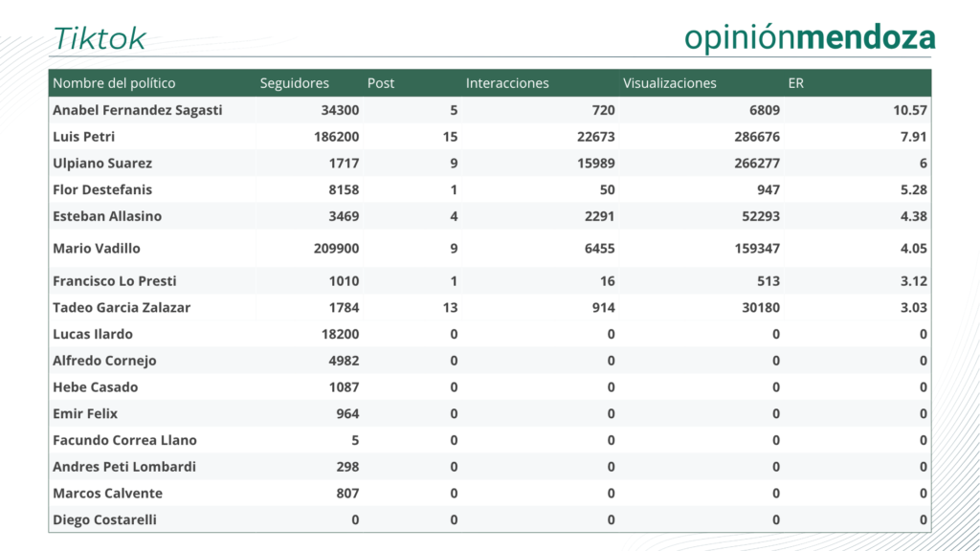Viewport: 980px width, 551px height.
Task: Click the Visualizaciones column header
Action: [x=669, y=83]
